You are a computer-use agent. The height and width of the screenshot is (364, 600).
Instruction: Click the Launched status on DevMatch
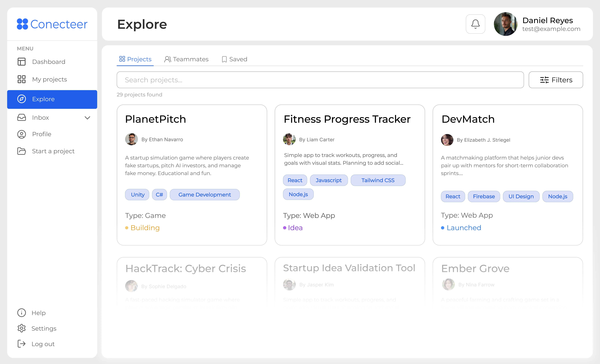[461, 228]
